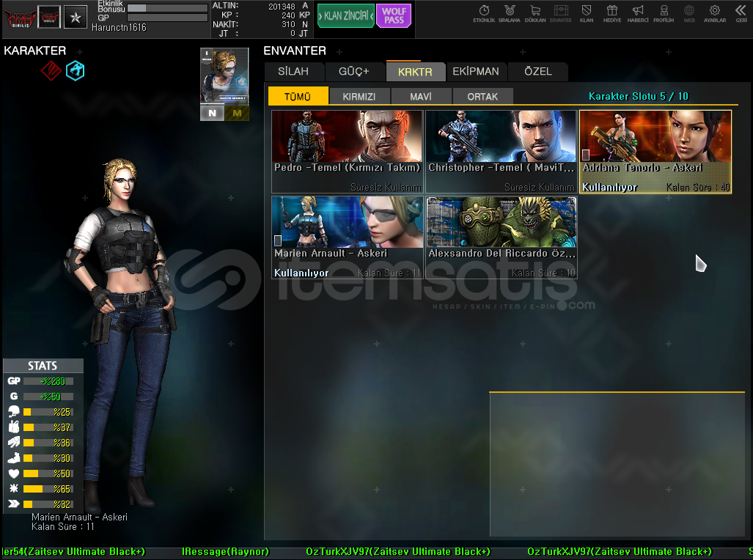
Task: Switch to the EKİPMAN tab
Action: [x=476, y=72]
